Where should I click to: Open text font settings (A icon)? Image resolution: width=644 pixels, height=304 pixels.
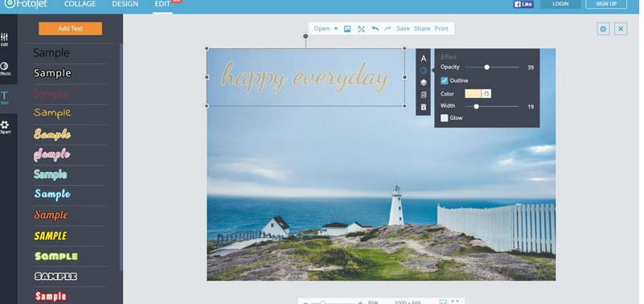coord(424,59)
